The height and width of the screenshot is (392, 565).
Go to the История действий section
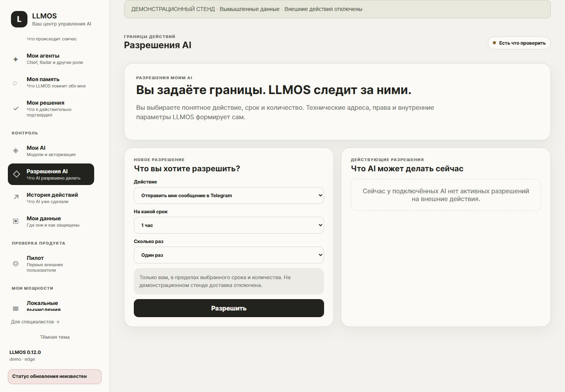[x=51, y=198]
